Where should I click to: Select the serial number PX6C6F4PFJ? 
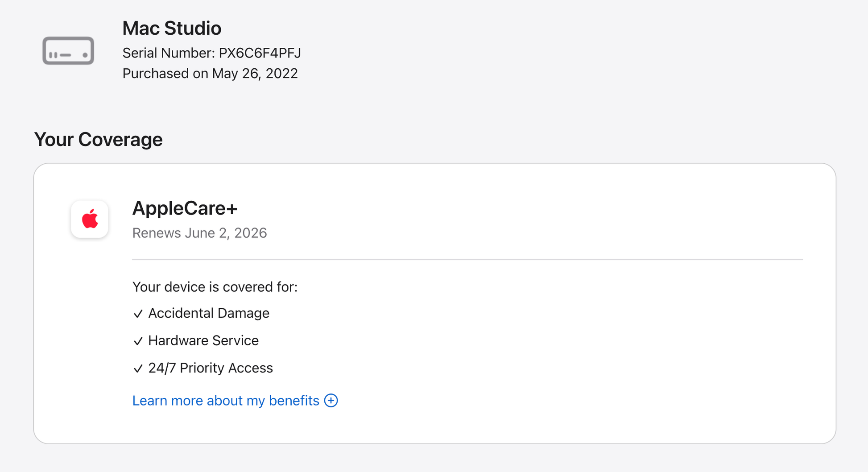tap(260, 53)
